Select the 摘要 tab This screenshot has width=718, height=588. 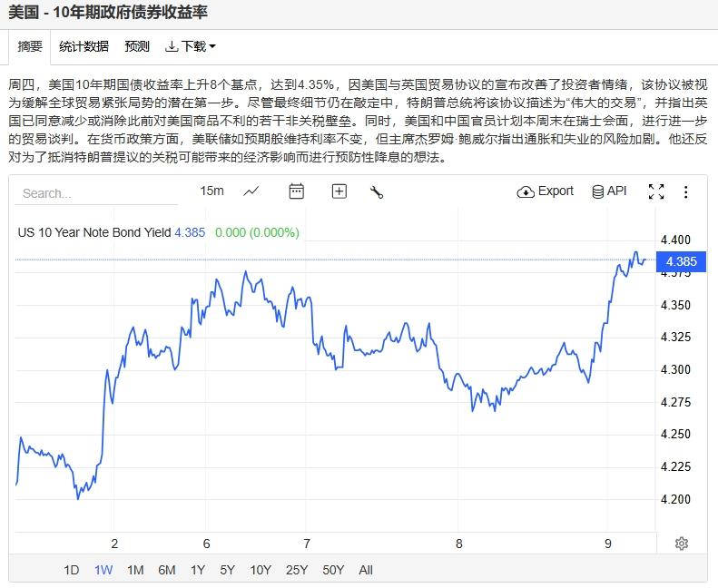tap(30, 46)
